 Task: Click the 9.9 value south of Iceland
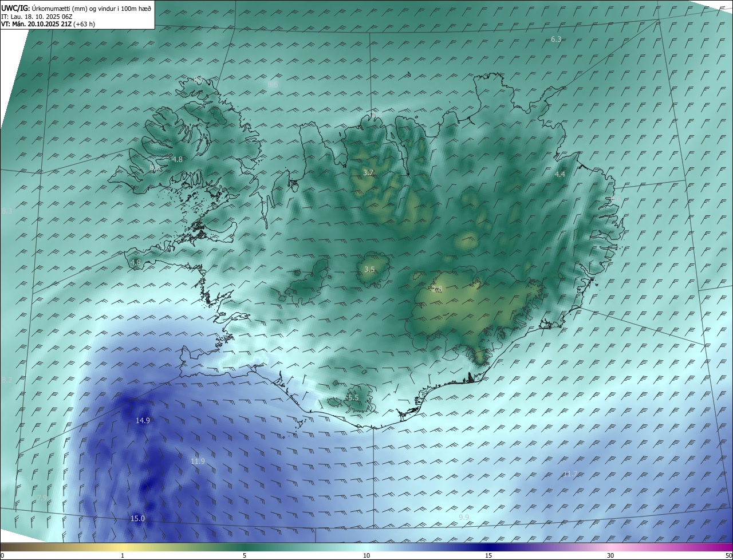tap(464, 518)
